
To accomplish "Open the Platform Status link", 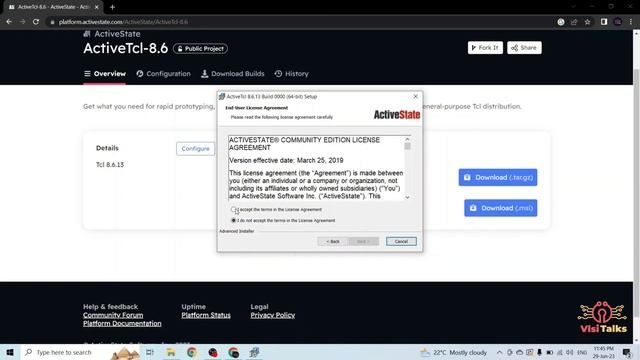I will click(206, 315).
